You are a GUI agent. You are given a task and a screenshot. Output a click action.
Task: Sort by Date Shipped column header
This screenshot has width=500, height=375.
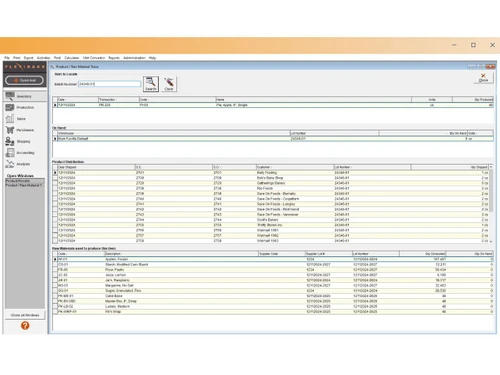(96, 167)
